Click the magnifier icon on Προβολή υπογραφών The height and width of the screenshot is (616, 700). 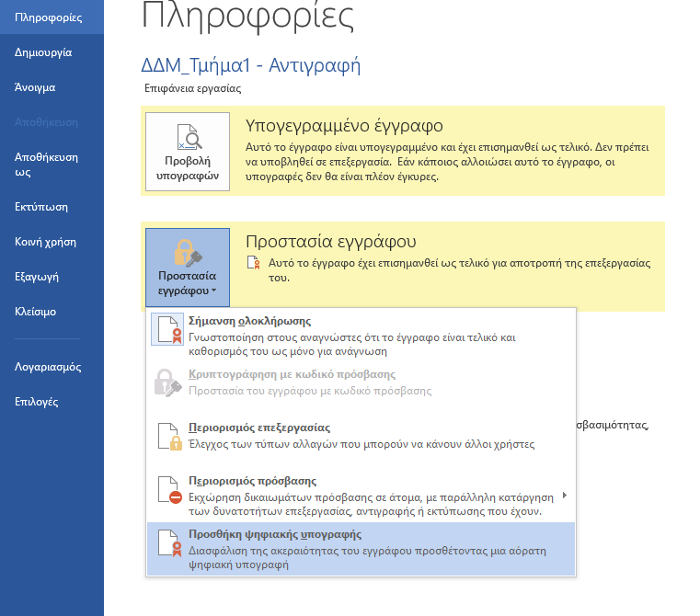click(x=189, y=137)
